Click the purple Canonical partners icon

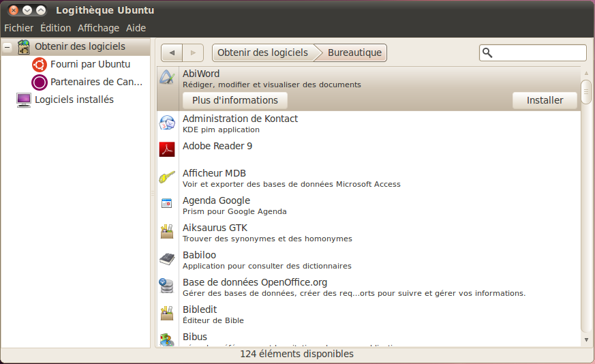point(40,82)
